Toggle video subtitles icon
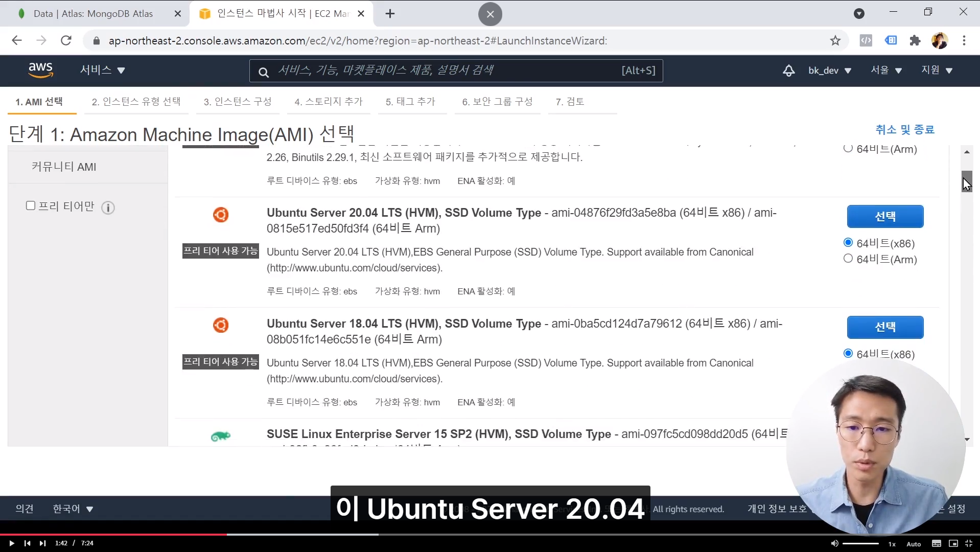 [x=936, y=544]
